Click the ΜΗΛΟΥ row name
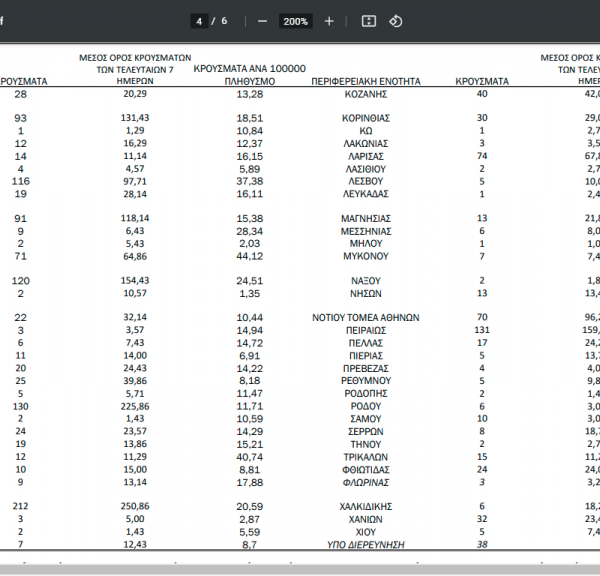The image size is (600, 576). [366, 244]
